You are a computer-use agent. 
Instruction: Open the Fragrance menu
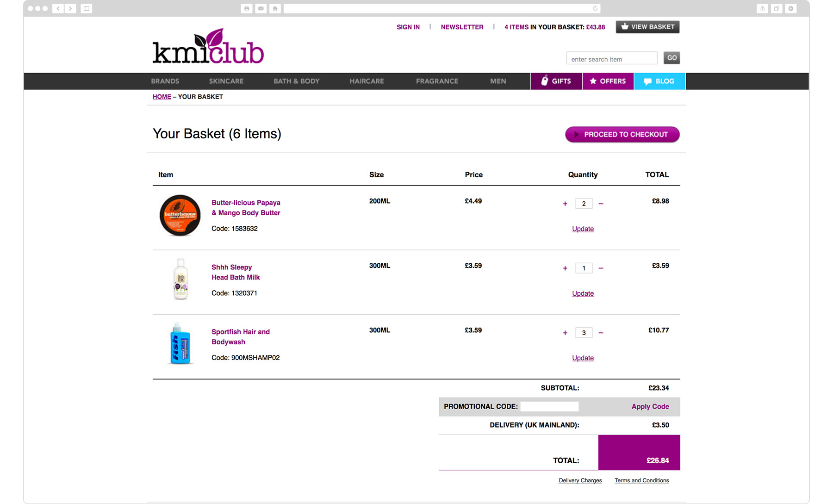(437, 81)
